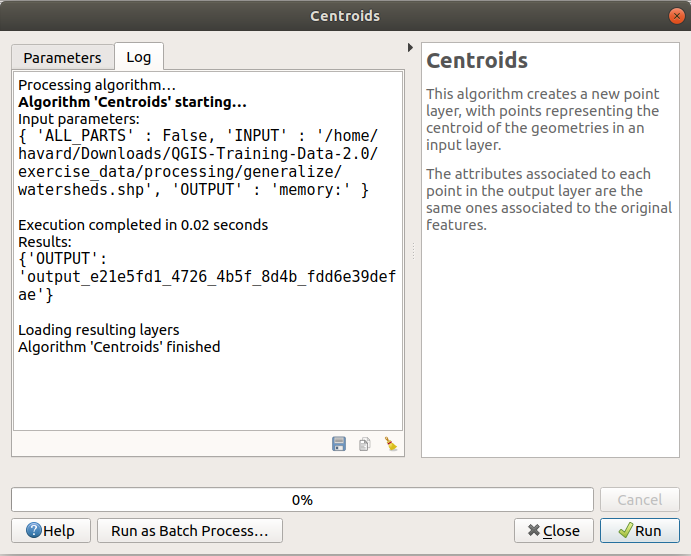Close the Centroids dialog window
Viewport: 691px width, 556px height.
pos(673,16)
